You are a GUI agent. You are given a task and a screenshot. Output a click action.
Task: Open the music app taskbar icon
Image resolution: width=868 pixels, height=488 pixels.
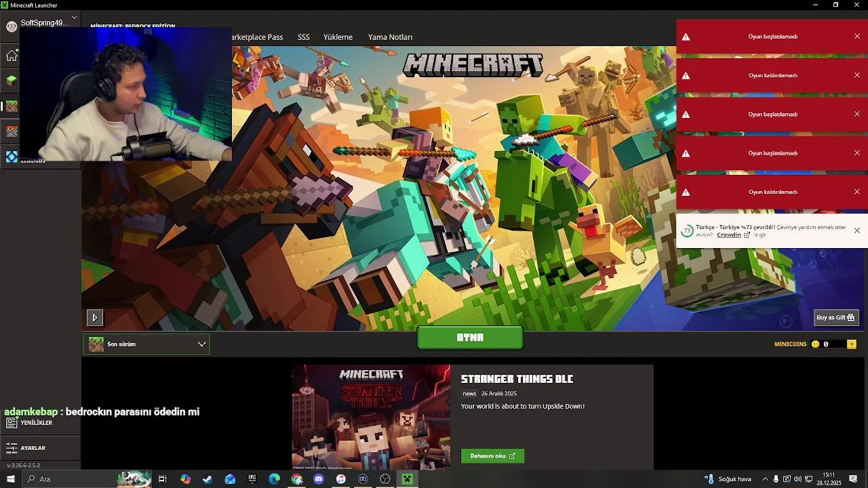pyautogui.click(x=341, y=479)
